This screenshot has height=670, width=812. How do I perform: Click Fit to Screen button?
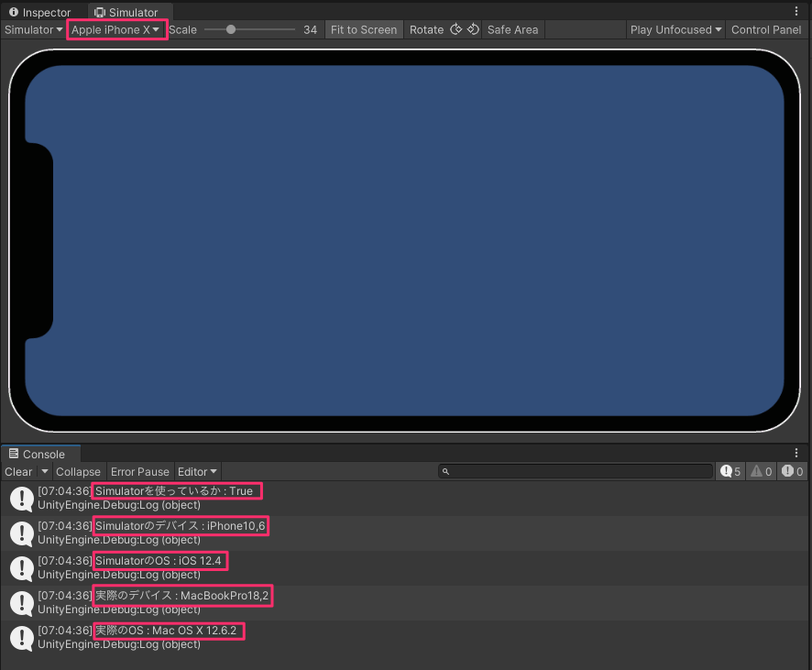coord(364,29)
